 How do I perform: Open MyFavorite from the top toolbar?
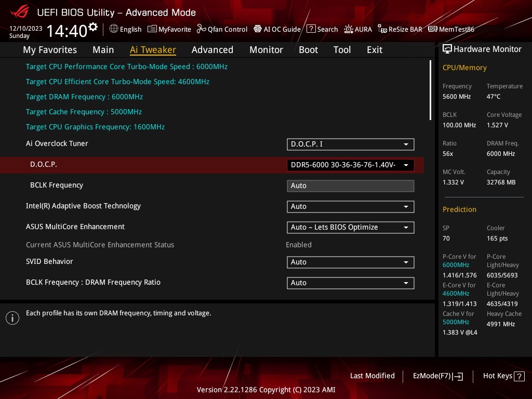[x=169, y=29]
